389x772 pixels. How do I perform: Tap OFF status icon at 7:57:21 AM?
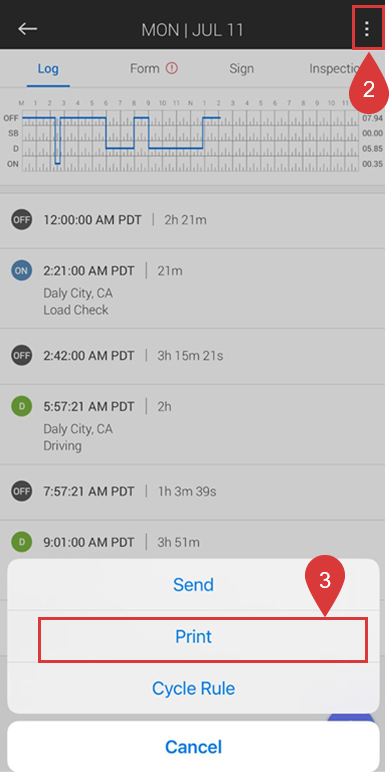coord(22,491)
